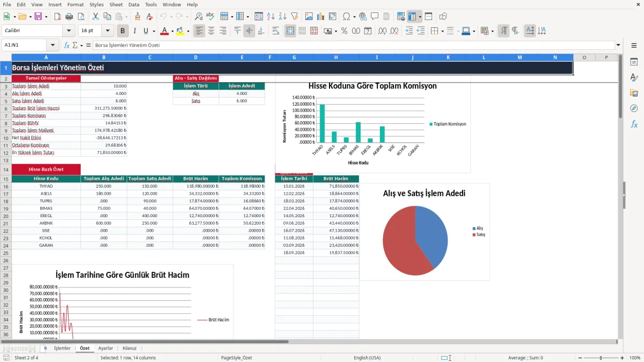
Task: Insert a pivot table
Action: coord(333,17)
